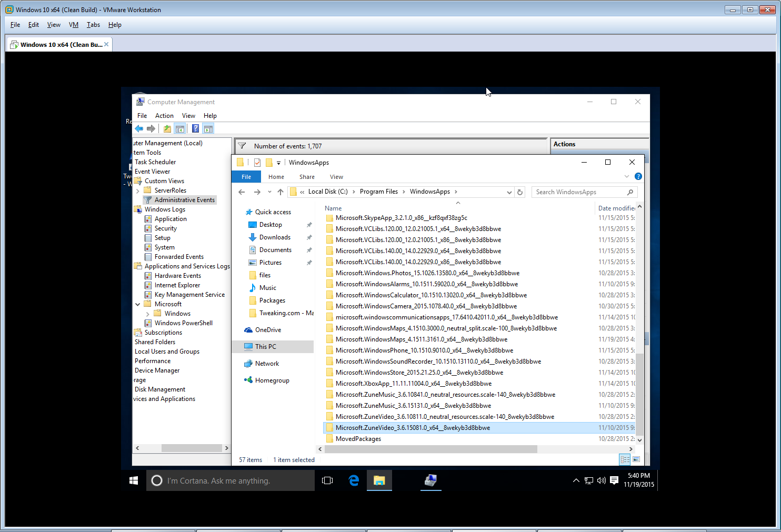The image size is (781, 532).
Task: Open the Action menu in Computer Management
Action: 164,116
